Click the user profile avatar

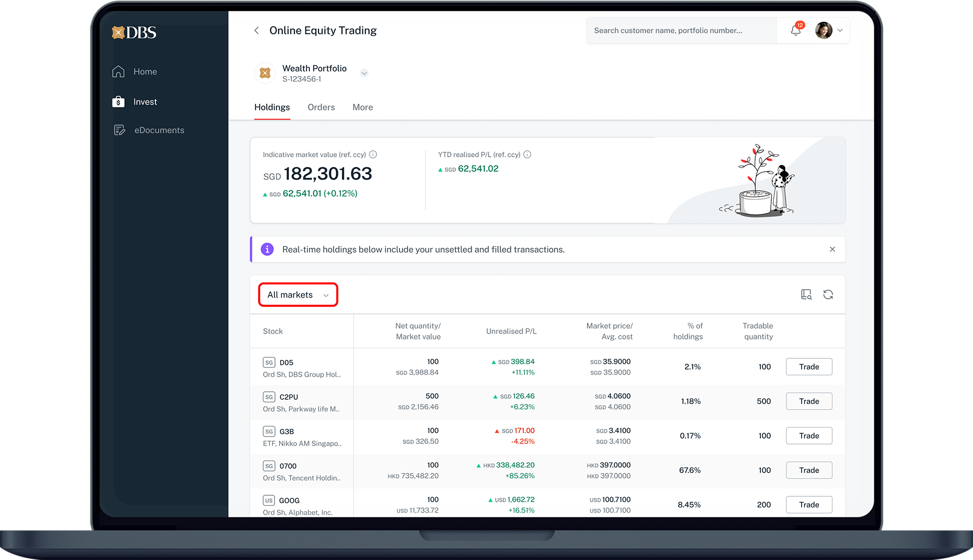(x=824, y=30)
